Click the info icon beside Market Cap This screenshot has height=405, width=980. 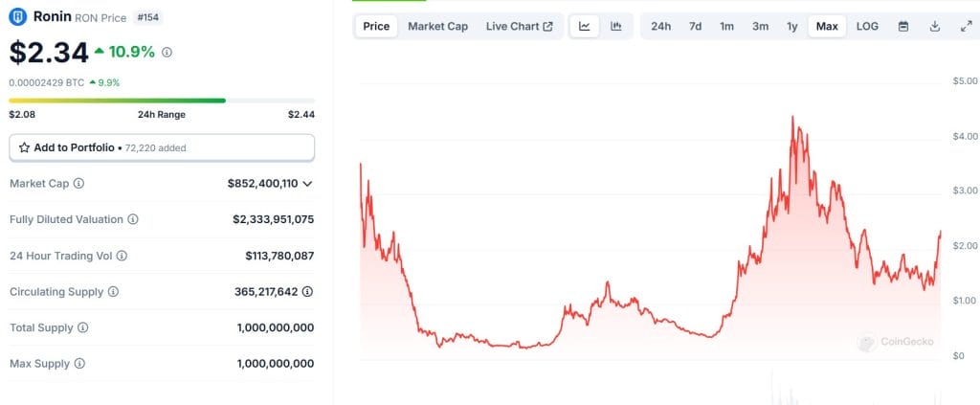(78, 183)
